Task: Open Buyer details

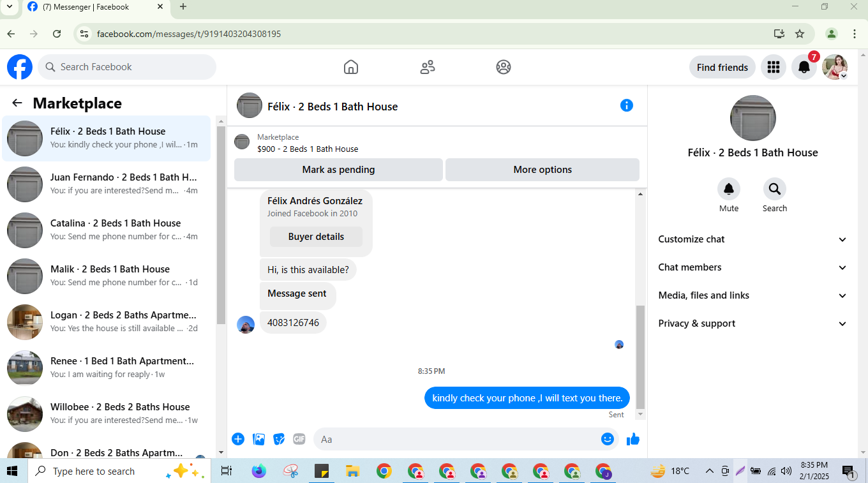Action: tap(316, 237)
